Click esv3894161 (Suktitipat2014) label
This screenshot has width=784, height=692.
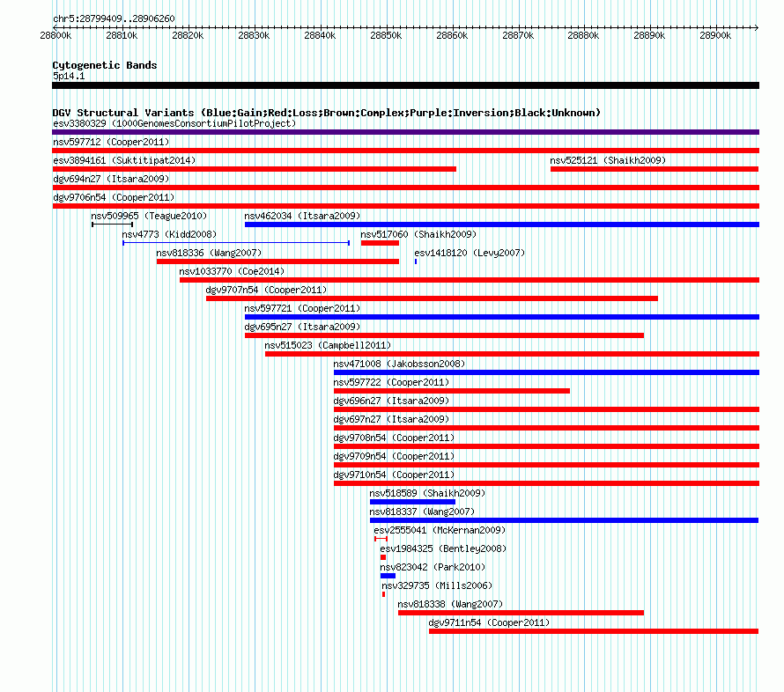(x=124, y=160)
